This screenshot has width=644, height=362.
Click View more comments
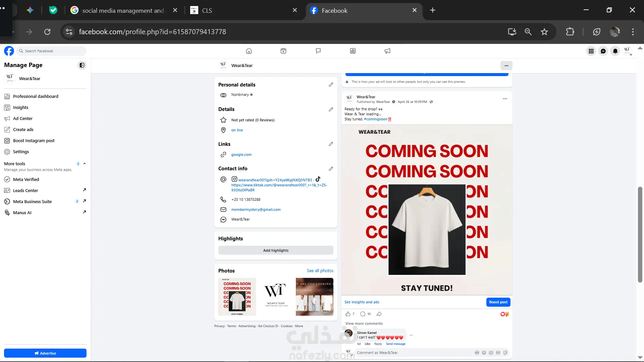(x=364, y=324)
